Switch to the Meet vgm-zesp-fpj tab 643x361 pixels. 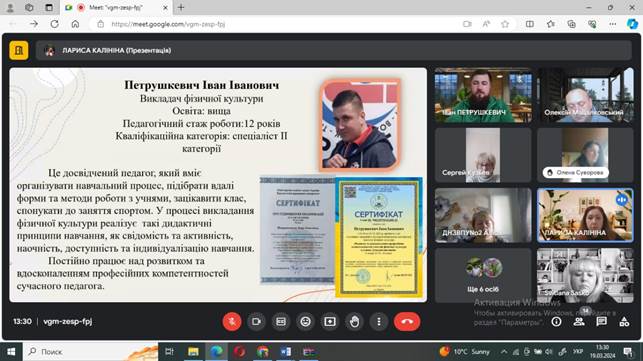pyautogui.click(x=117, y=7)
